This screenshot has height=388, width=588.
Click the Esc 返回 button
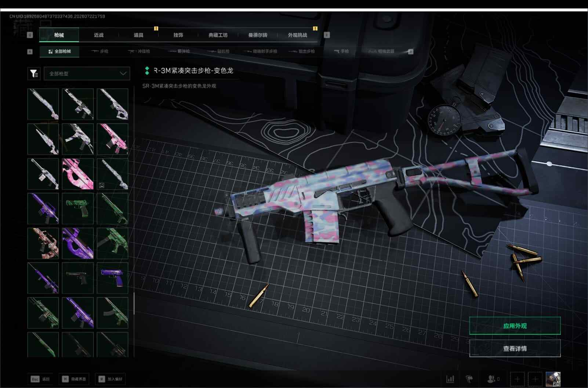[40, 379]
